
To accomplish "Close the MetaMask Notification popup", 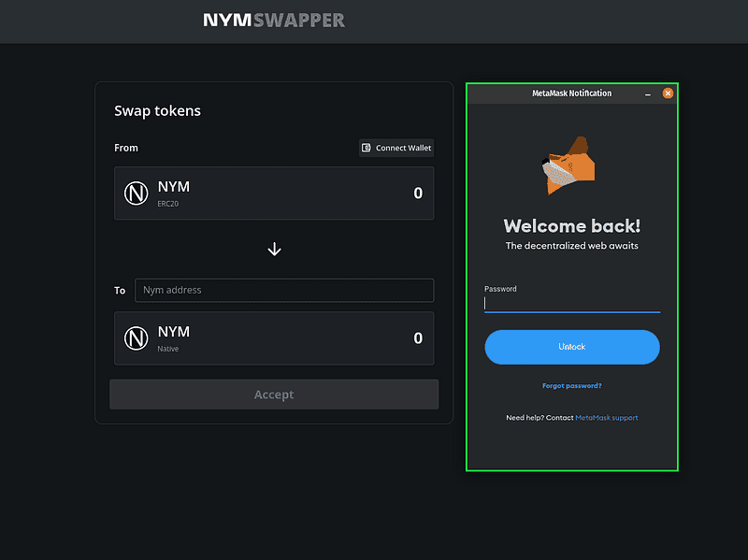I will [x=668, y=93].
